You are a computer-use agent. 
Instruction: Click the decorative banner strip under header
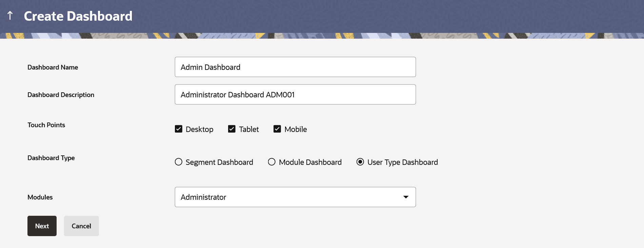pos(322,36)
